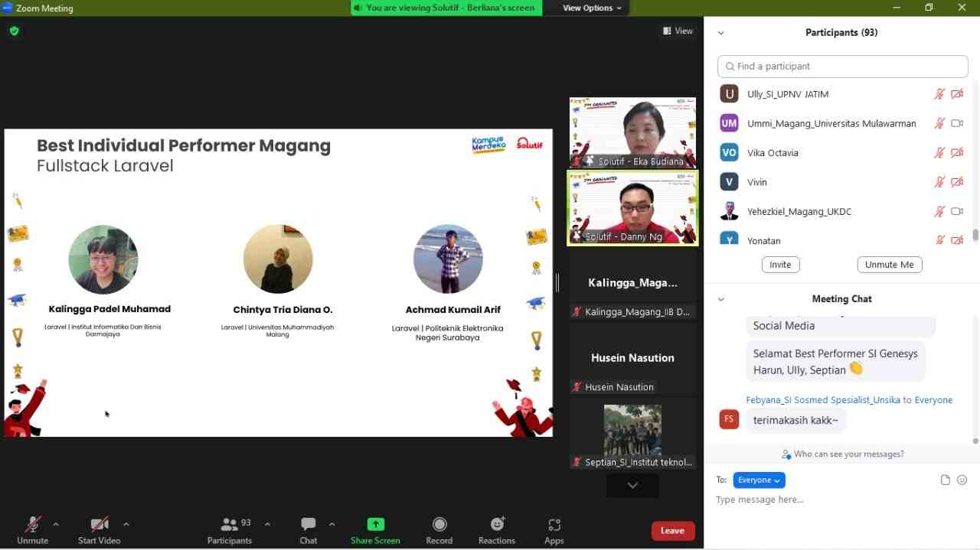Click the Record meeting icon
The width and height of the screenshot is (980, 550).
(x=439, y=525)
